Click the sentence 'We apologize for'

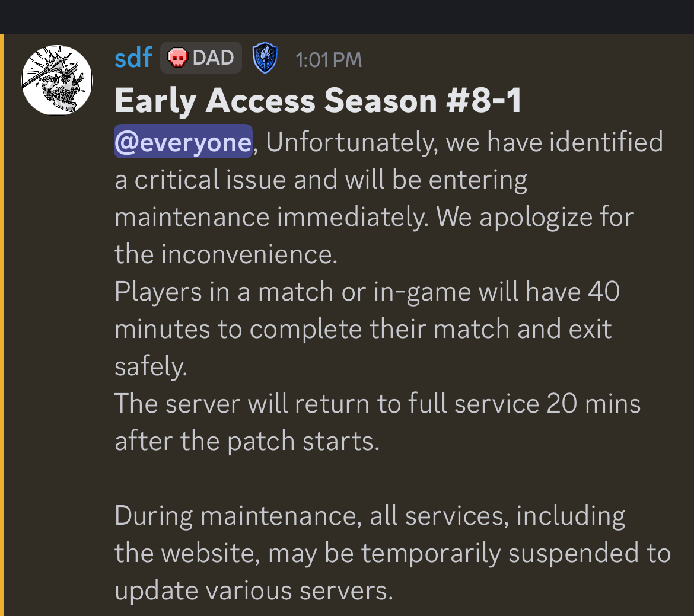click(x=536, y=217)
